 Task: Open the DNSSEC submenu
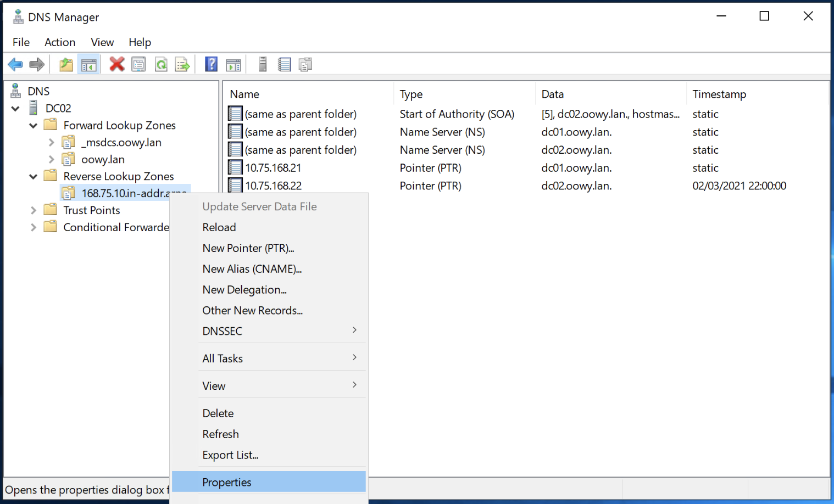[x=223, y=331]
